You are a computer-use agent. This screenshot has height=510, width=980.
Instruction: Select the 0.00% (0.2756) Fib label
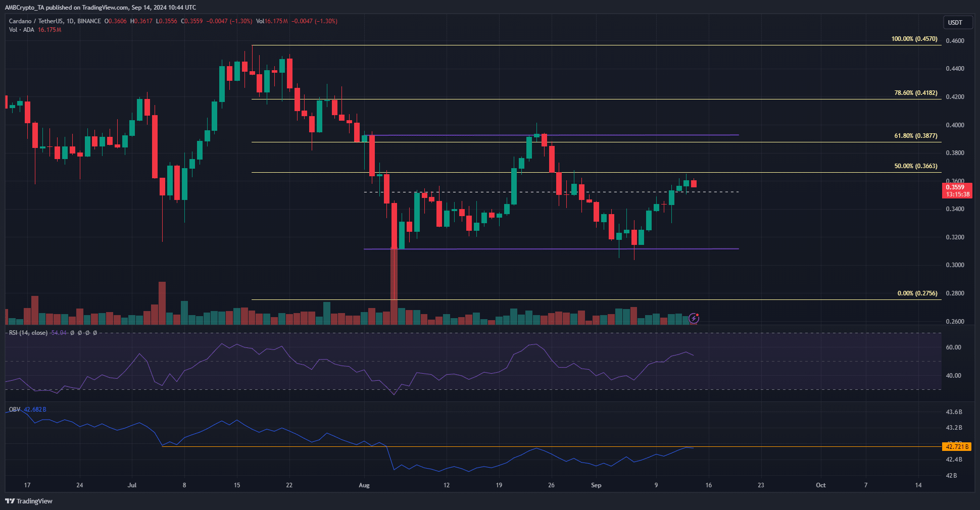[x=917, y=293]
